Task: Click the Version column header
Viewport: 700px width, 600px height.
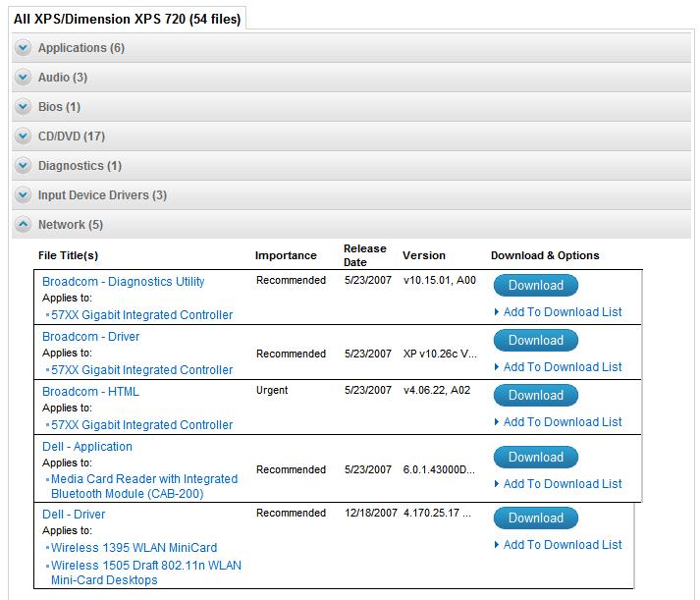Action: tap(424, 255)
